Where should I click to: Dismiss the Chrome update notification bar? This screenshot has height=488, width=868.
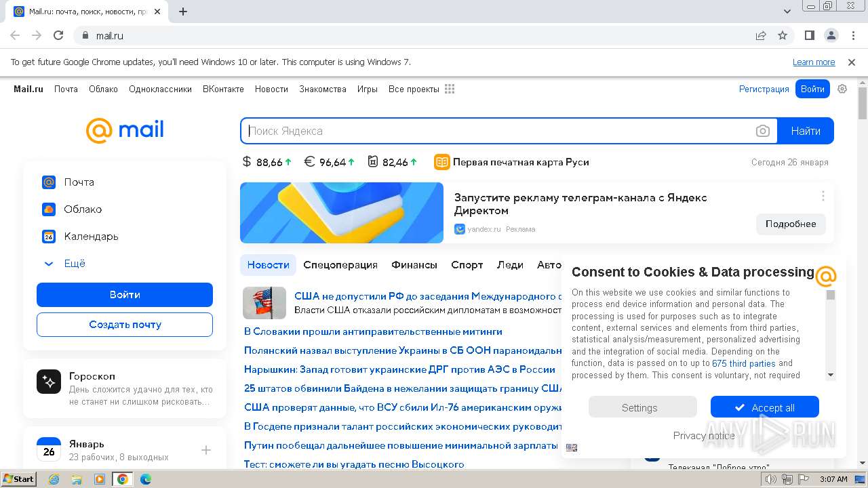pyautogui.click(x=852, y=62)
